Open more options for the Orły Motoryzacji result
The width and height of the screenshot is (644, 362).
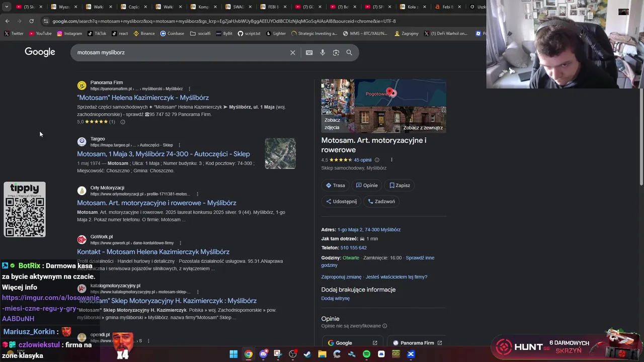click(197, 194)
